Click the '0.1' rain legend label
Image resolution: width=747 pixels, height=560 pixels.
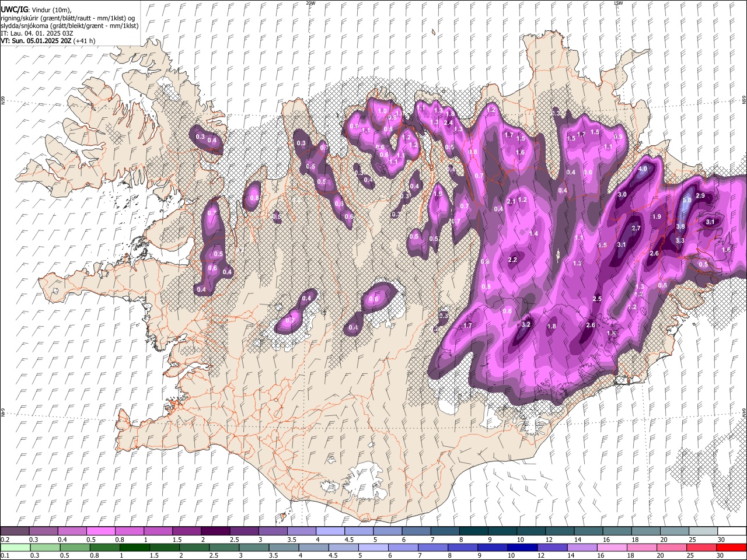pyautogui.click(x=5, y=555)
